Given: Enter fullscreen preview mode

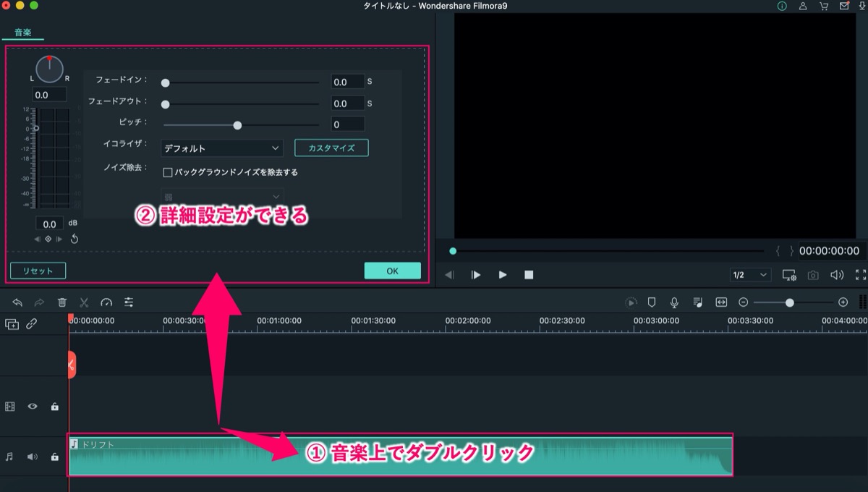Looking at the screenshot, I should coord(861,275).
